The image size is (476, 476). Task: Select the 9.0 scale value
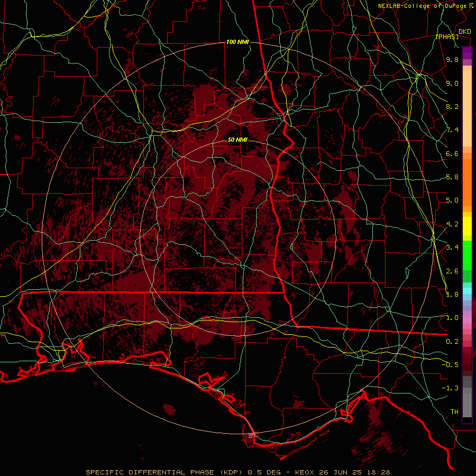tap(452, 83)
